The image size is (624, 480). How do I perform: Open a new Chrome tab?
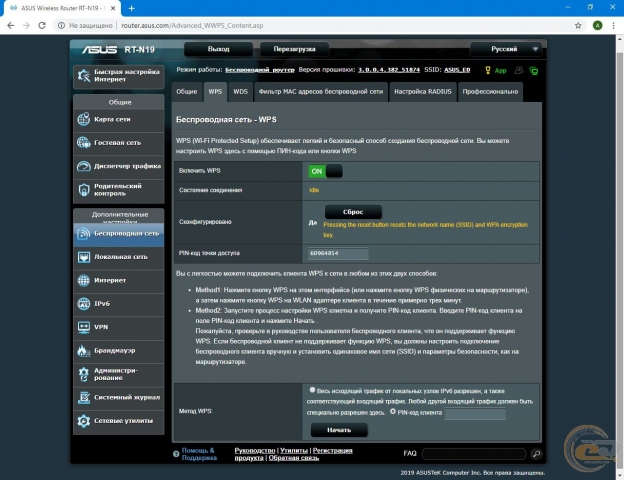click(x=131, y=8)
